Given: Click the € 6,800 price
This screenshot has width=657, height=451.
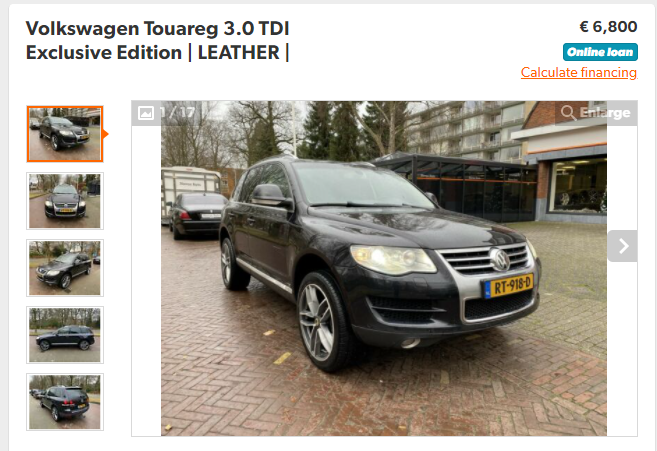Looking at the screenshot, I should [x=608, y=27].
